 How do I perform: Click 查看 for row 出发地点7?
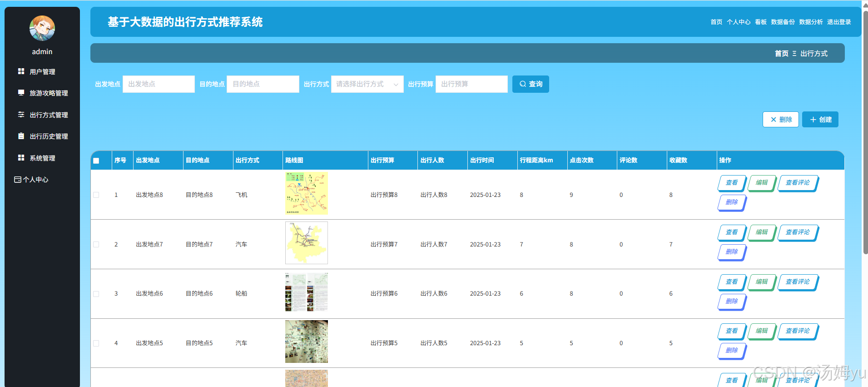[732, 232]
